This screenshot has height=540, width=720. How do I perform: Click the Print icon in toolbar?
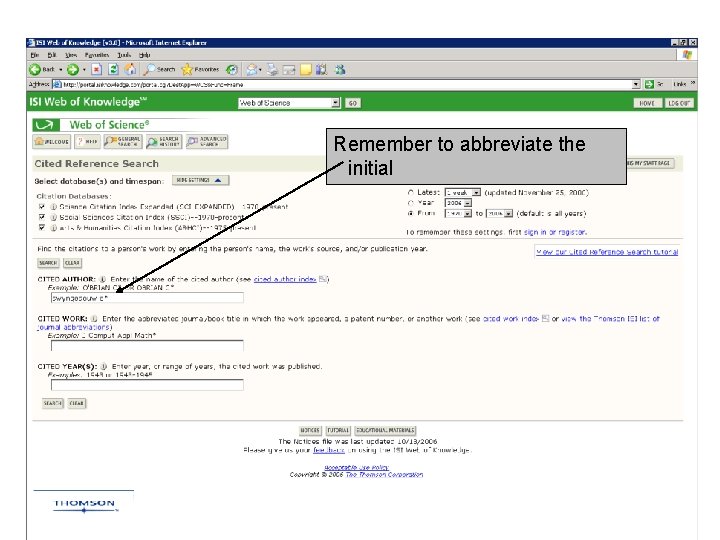pyautogui.click(x=273, y=70)
